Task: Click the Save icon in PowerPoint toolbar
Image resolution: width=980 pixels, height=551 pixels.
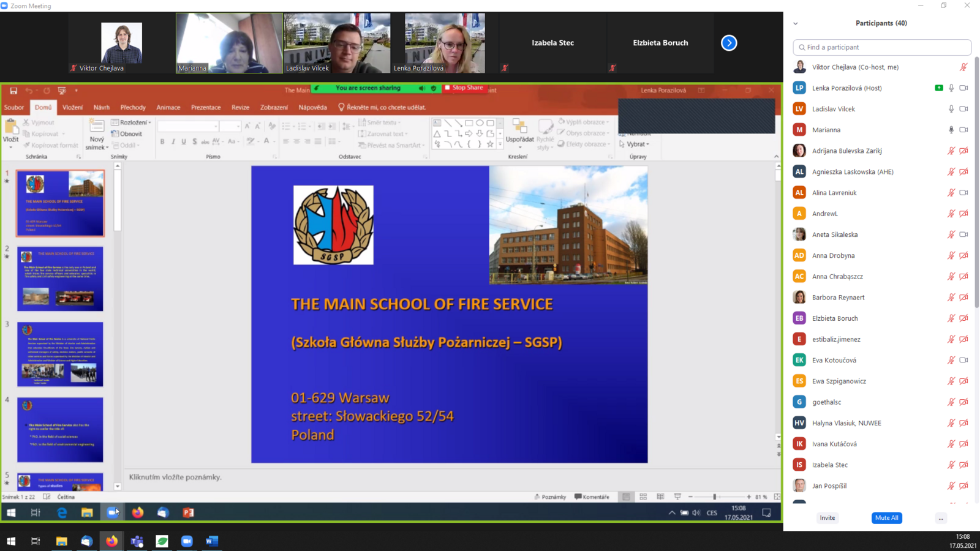Action: [13, 91]
